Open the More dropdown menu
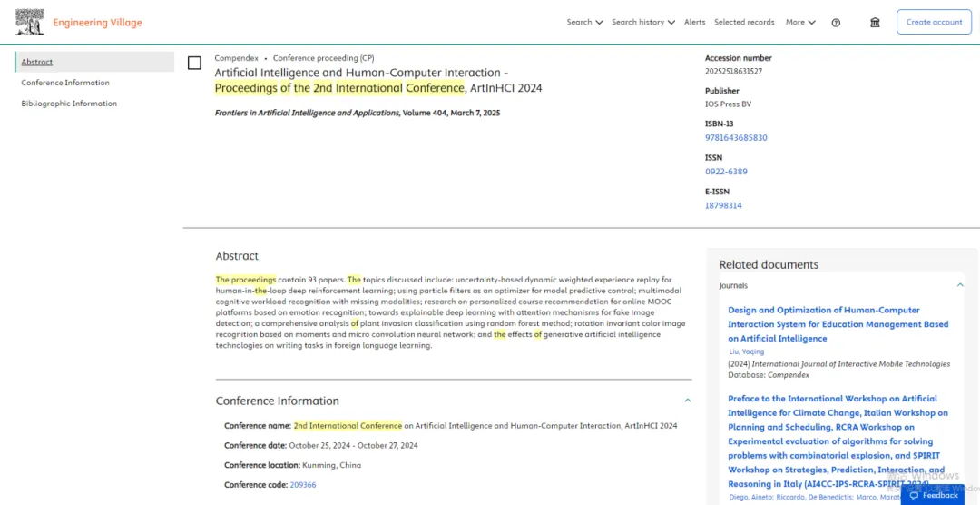This screenshot has width=980, height=505. click(x=800, y=23)
